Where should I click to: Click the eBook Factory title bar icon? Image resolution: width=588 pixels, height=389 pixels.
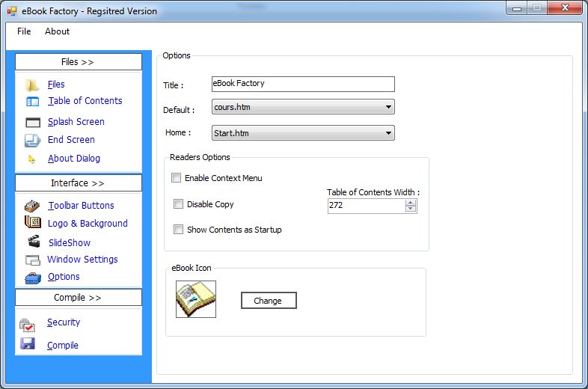point(12,11)
